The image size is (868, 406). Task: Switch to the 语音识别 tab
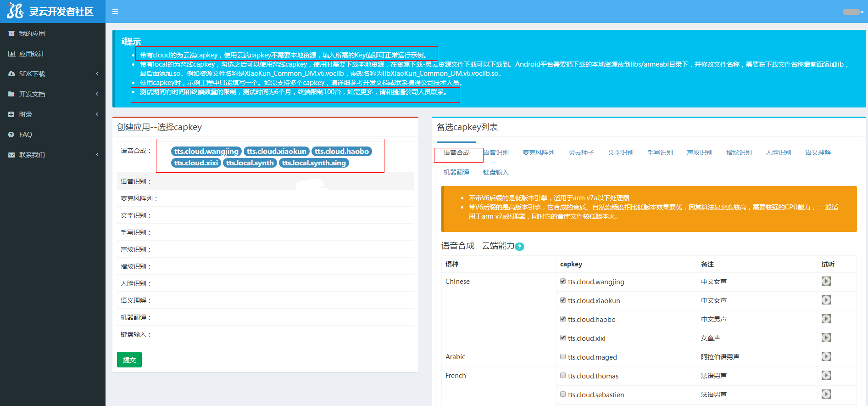[496, 152]
